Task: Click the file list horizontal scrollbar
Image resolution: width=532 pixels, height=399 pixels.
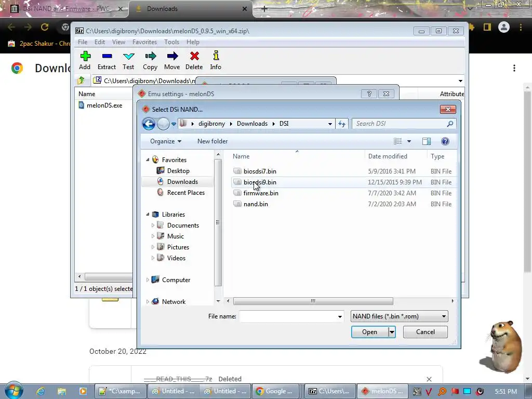Action: click(313, 301)
